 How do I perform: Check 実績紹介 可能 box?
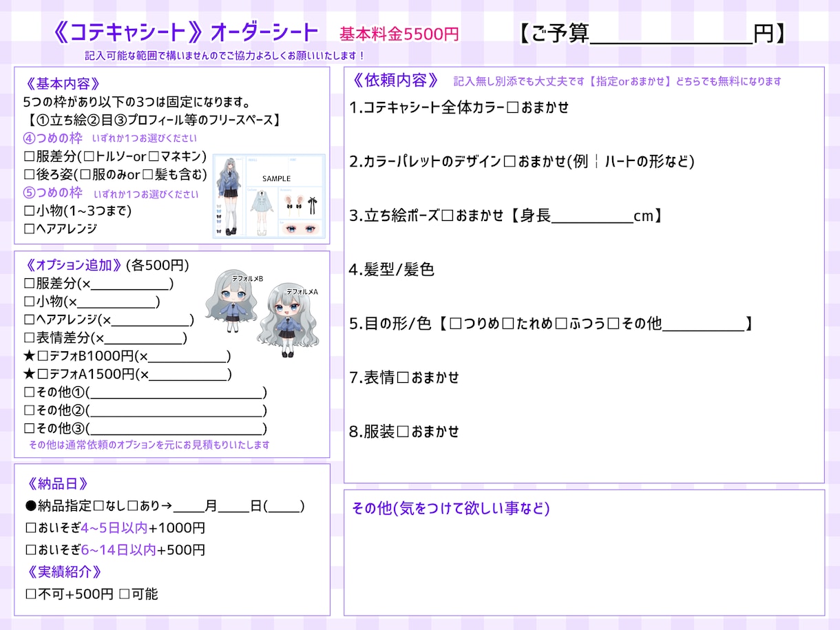click(125, 594)
